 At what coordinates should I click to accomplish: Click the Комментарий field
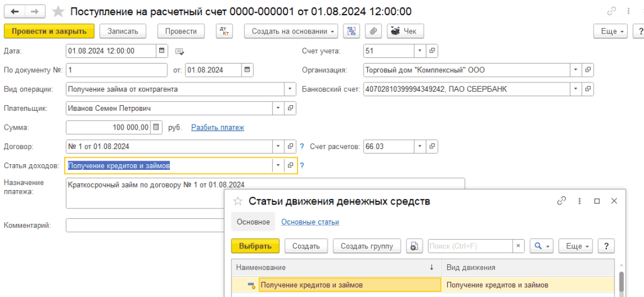[x=145, y=225]
